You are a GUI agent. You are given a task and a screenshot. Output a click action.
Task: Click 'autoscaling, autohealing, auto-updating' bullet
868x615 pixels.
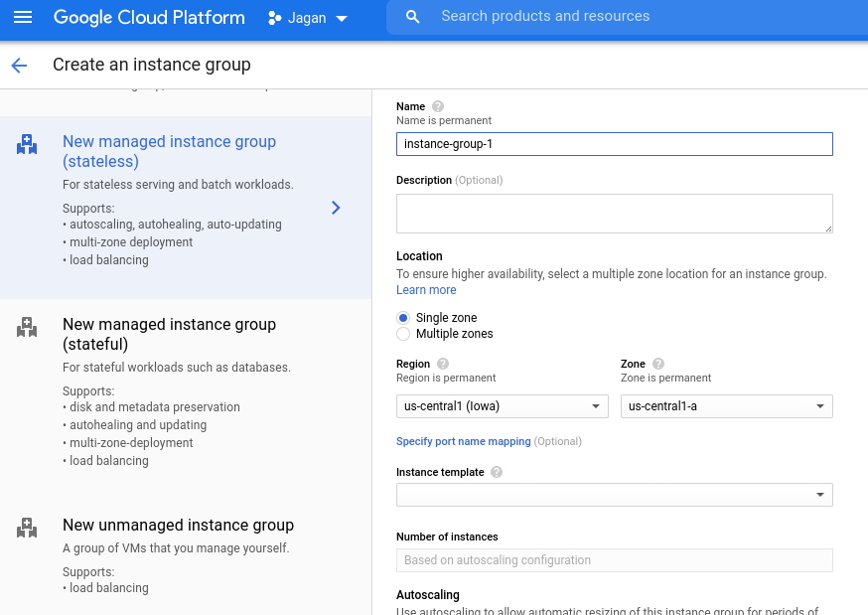tap(172, 225)
